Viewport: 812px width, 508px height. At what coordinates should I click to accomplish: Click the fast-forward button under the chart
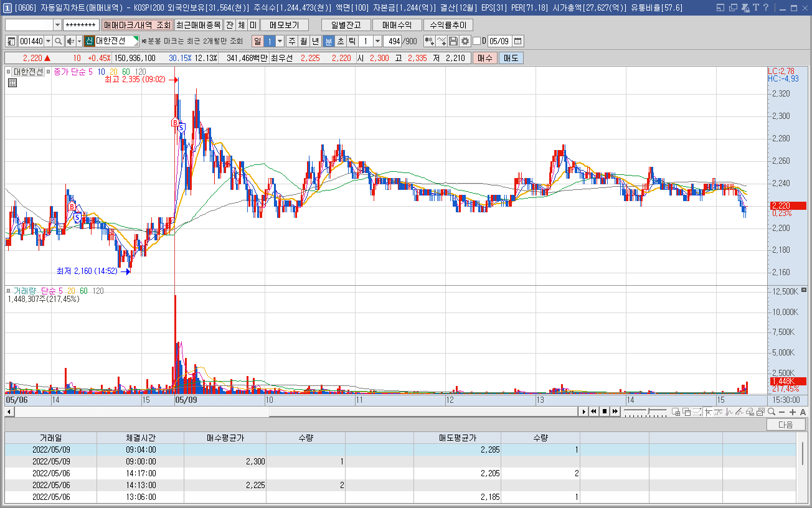(x=615, y=412)
